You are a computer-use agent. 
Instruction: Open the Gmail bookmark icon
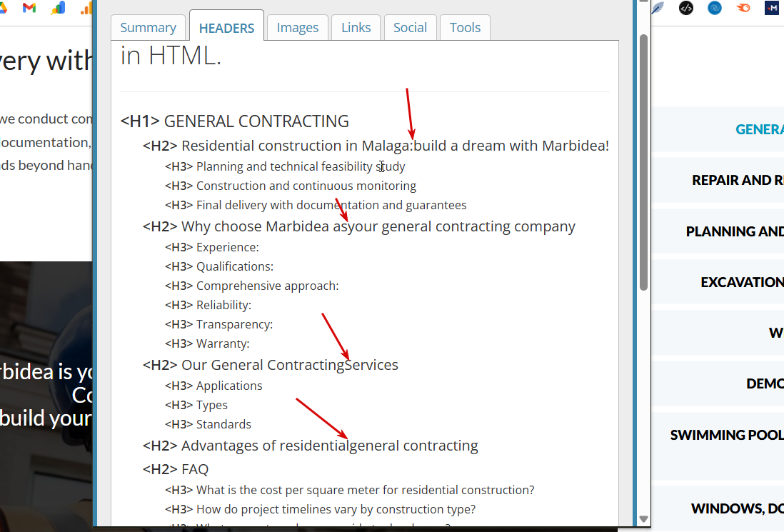pos(29,8)
